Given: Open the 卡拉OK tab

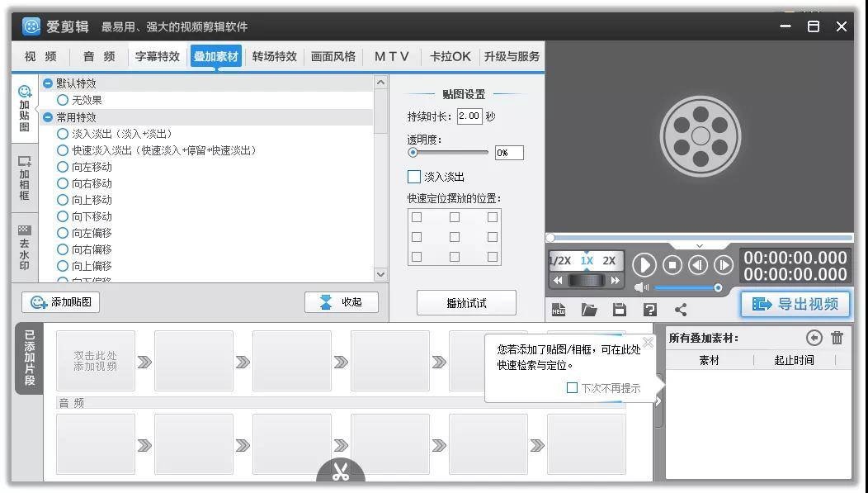Looking at the screenshot, I should click(450, 56).
